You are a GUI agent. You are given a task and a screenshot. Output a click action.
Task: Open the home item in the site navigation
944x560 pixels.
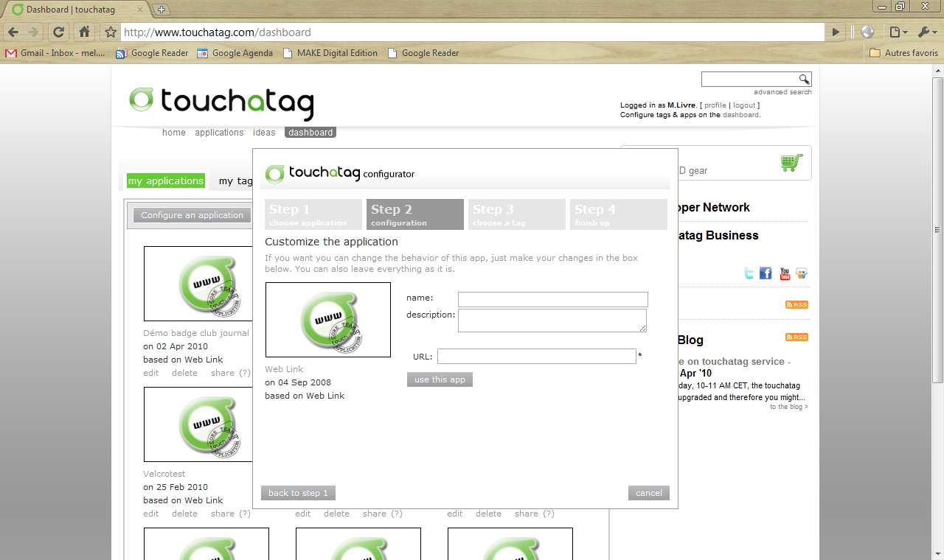(174, 133)
